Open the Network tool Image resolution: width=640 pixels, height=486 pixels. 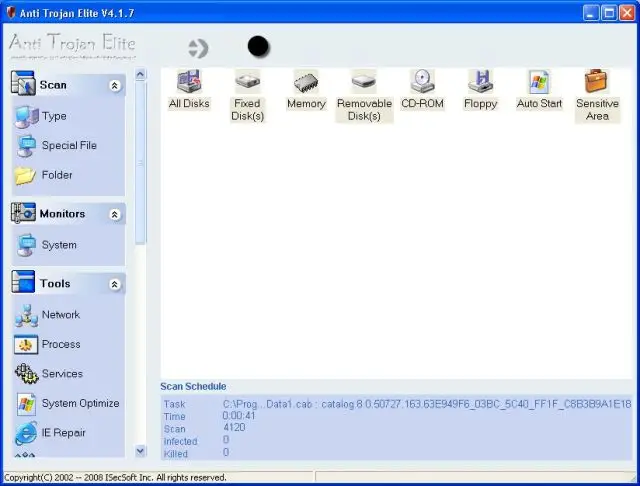click(47, 315)
